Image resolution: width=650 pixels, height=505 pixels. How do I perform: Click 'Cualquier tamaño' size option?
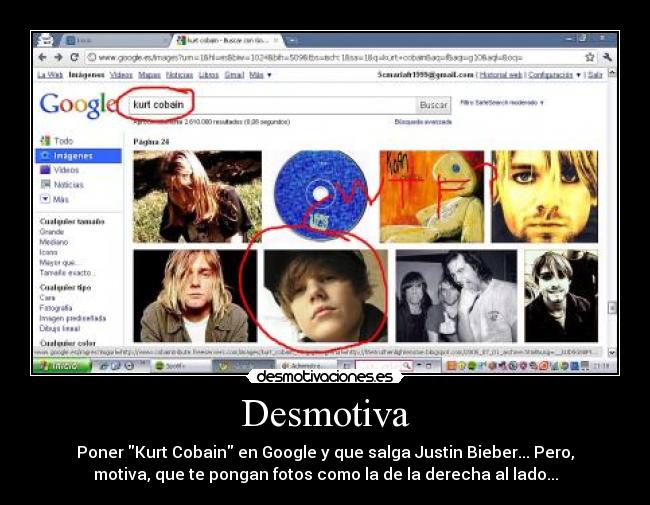(x=72, y=221)
